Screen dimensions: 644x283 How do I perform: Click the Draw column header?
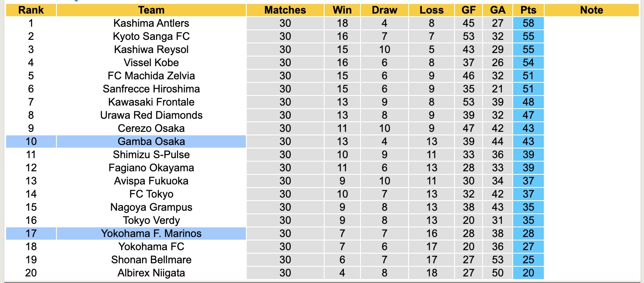tap(384, 10)
